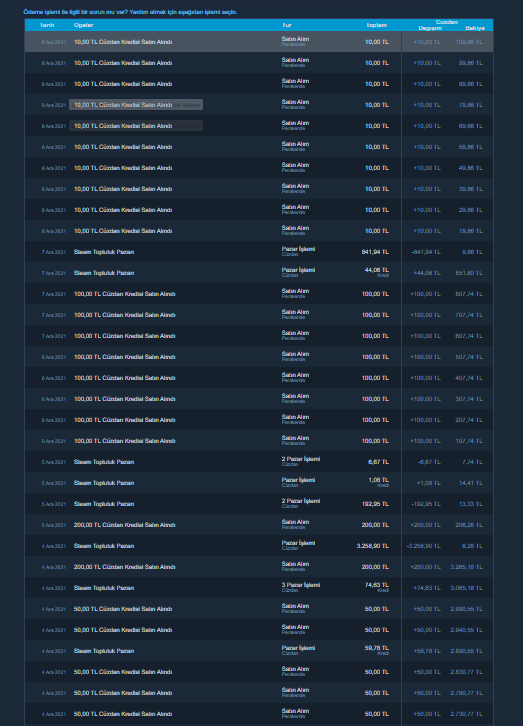
Task: Click the Tür column header
Action: pyautogui.click(x=287, y=25)
